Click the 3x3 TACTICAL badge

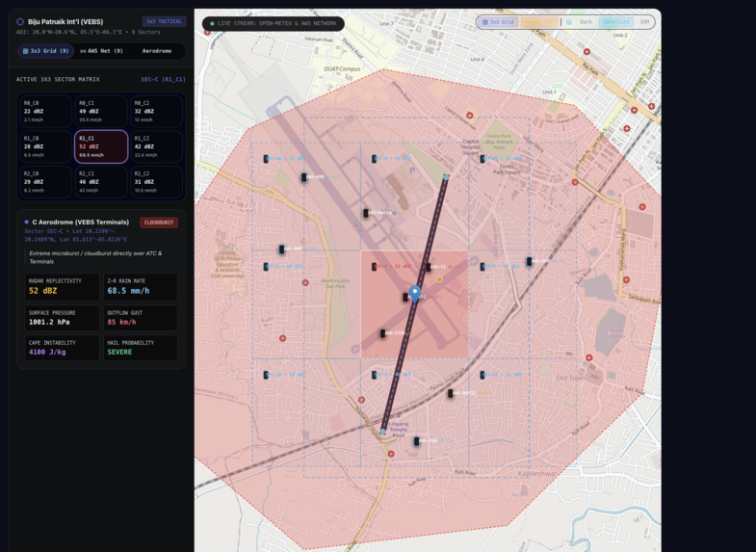point(164,22)
